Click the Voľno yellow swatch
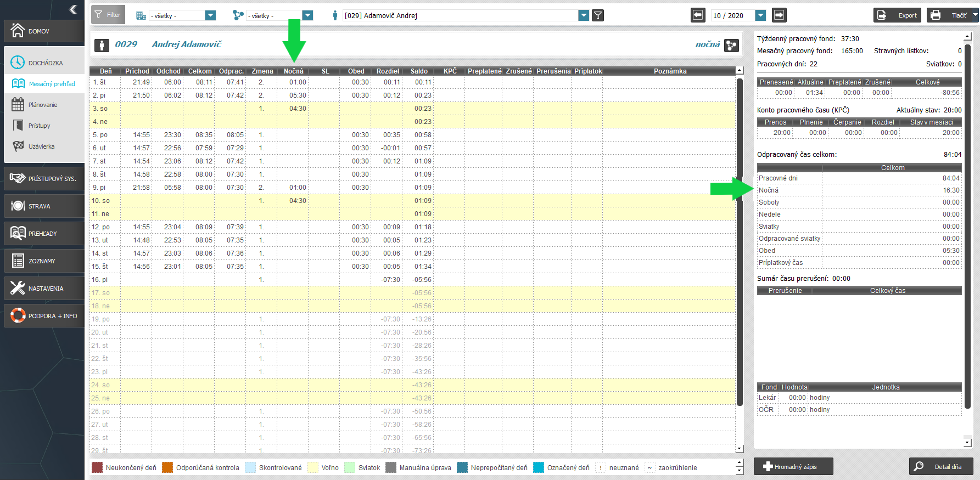This screenshot has height=480, width=980. click(x=313, y=467)
